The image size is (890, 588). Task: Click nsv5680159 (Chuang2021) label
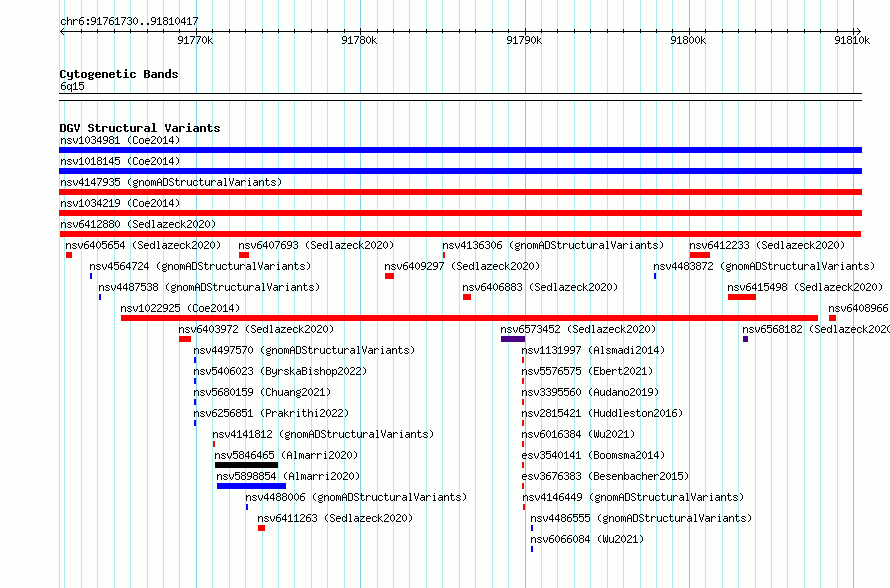[x=262, y=392]
